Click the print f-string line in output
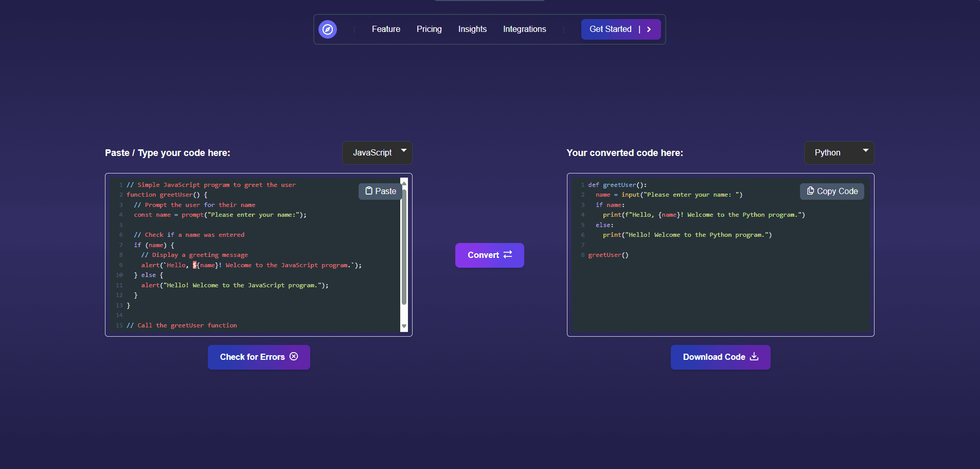 704,215
